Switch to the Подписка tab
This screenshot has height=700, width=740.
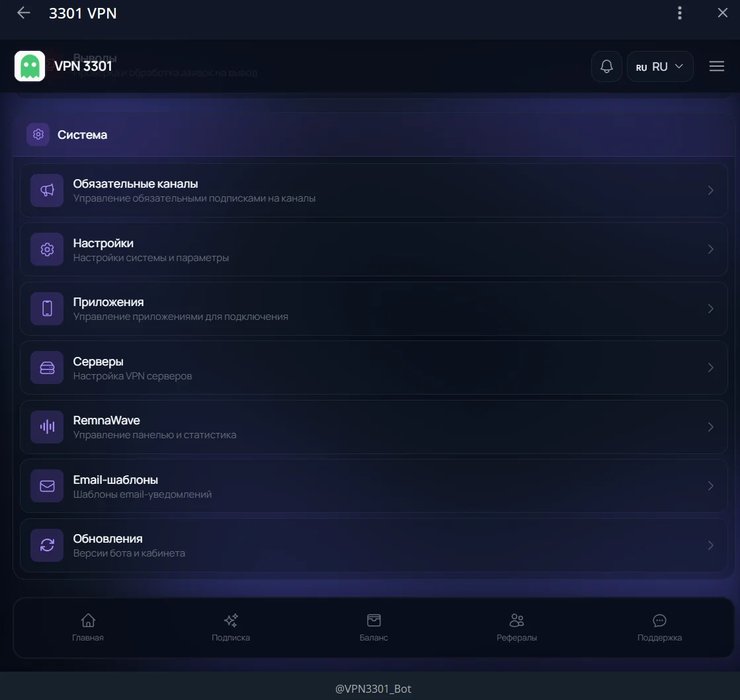click(231, 627)
